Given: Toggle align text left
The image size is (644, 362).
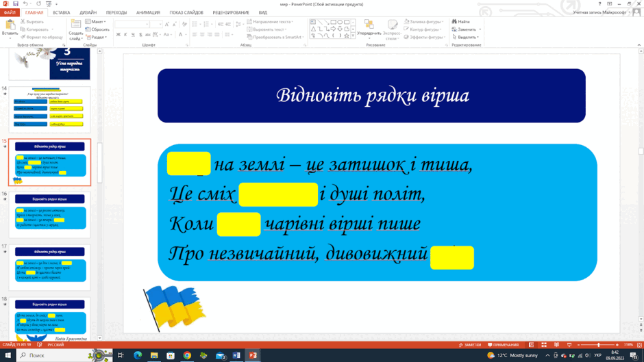Looking at the screenshot, I should [195, 35].
